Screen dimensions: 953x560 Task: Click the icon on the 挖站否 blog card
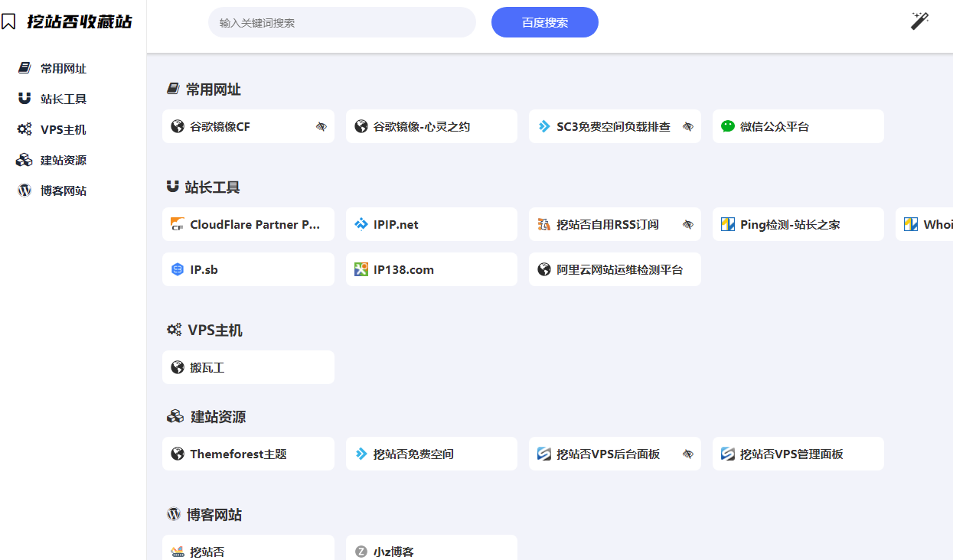tap(178, 552)
